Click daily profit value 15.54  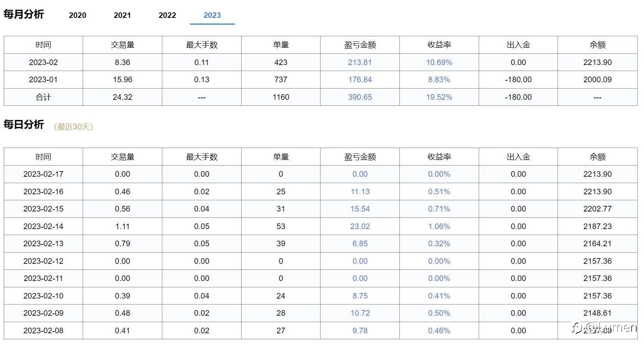[360, 209]
